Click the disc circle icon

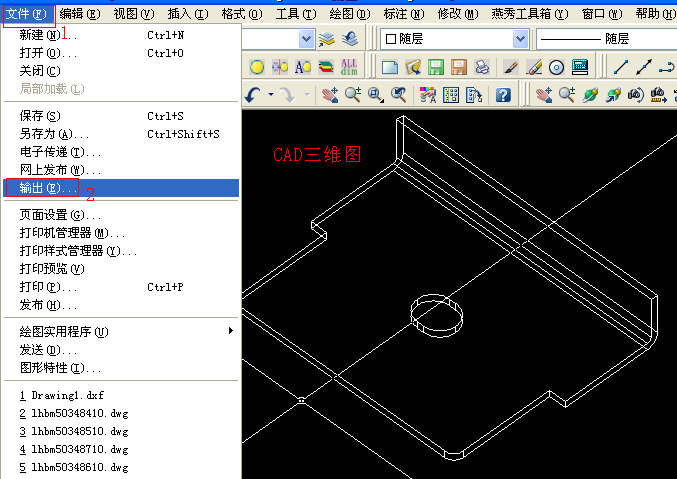[x=557, y=67]
